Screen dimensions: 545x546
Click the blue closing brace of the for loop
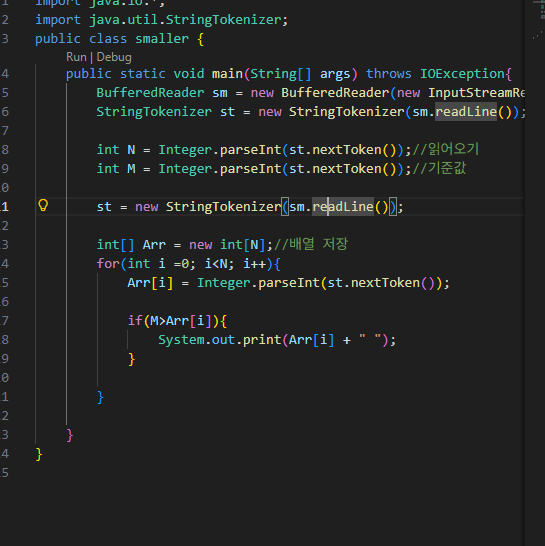tap(100, 397)
